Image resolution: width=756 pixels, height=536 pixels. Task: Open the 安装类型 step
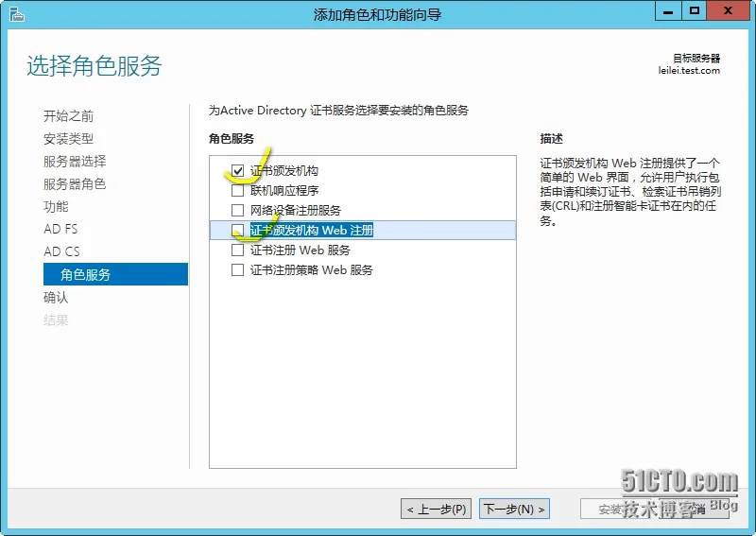pos(68,138)
